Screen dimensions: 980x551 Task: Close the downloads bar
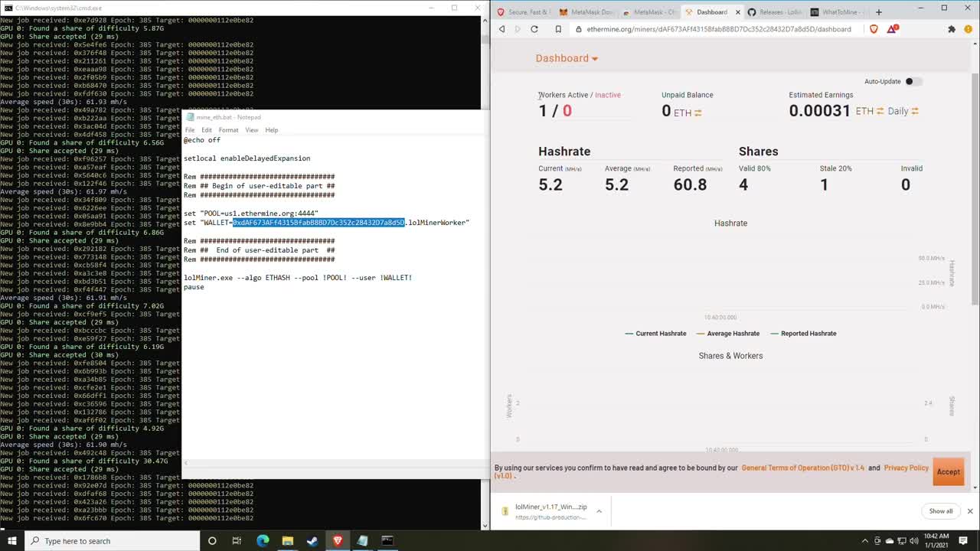pyautogui.click(x=970, y=511)
